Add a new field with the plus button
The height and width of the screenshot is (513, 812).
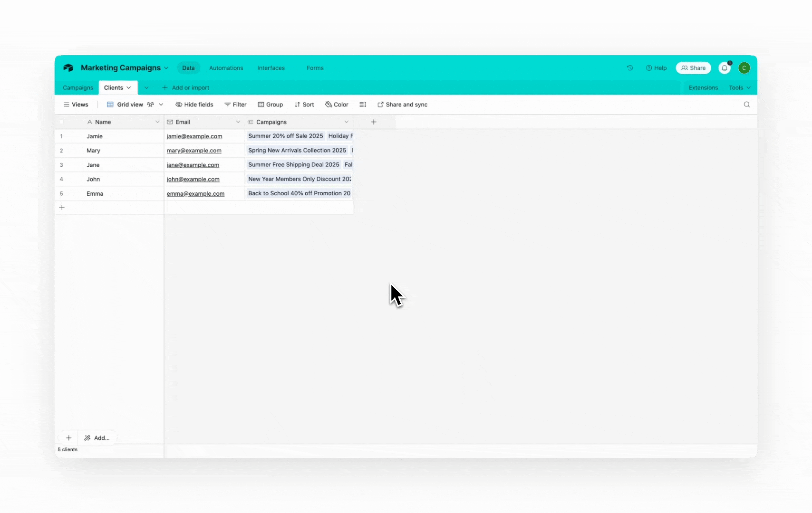click(x=374, y=122)
